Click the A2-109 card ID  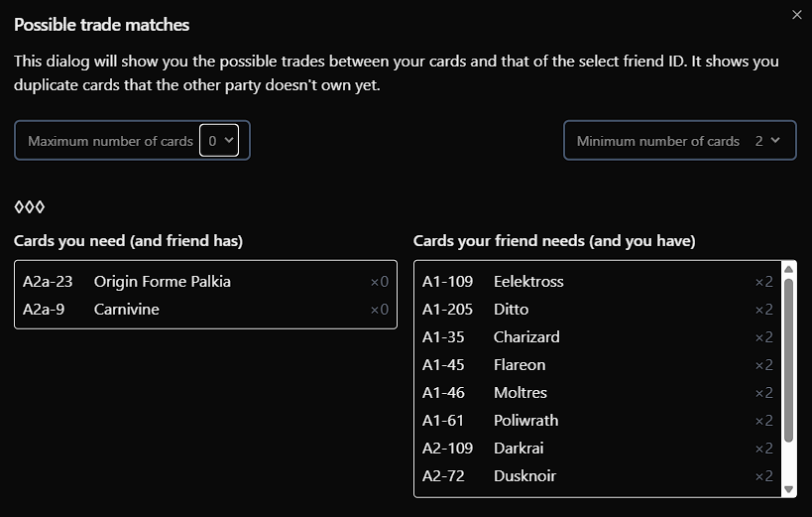447,449
